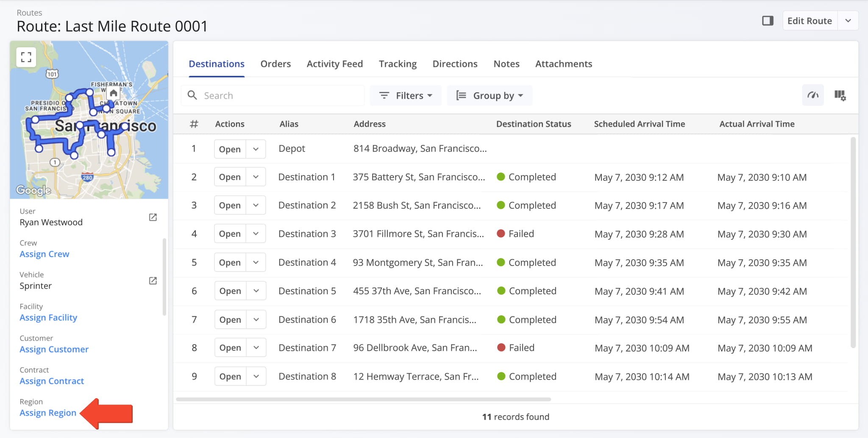868x438 pixels.
Task: Sort by Alias column header
Action: pyautogui.click(x=289, y=124)
